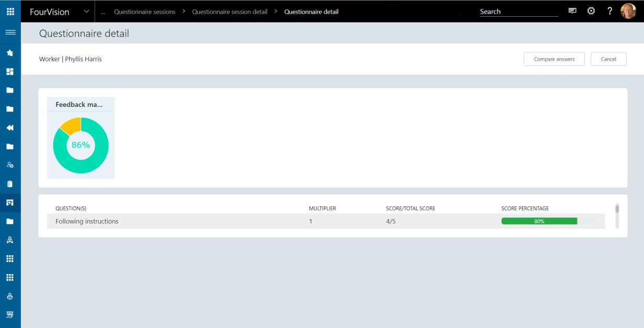Click the 80% score percentage bar
The image size is (644, 328).
point(539,221)
